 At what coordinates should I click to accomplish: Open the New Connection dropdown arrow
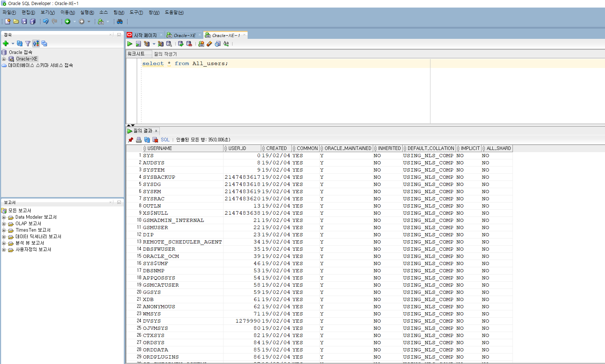point(13,44)
